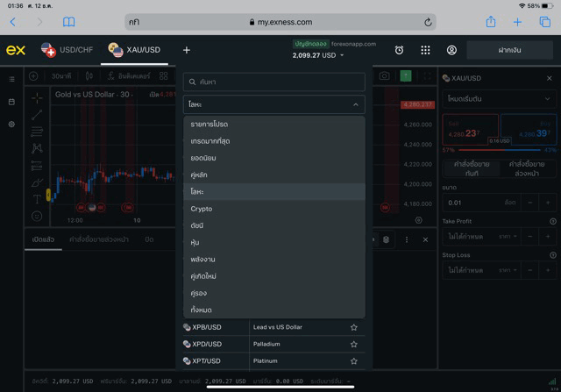
Task: Select the trend line drawing tool
Action: coord(37,115)
